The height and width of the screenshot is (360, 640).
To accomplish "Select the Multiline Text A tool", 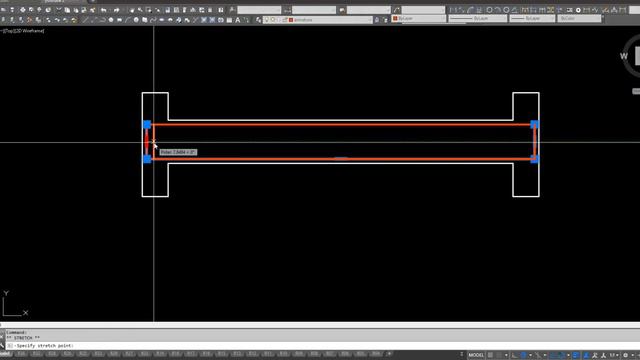I will tap(238, 20).
